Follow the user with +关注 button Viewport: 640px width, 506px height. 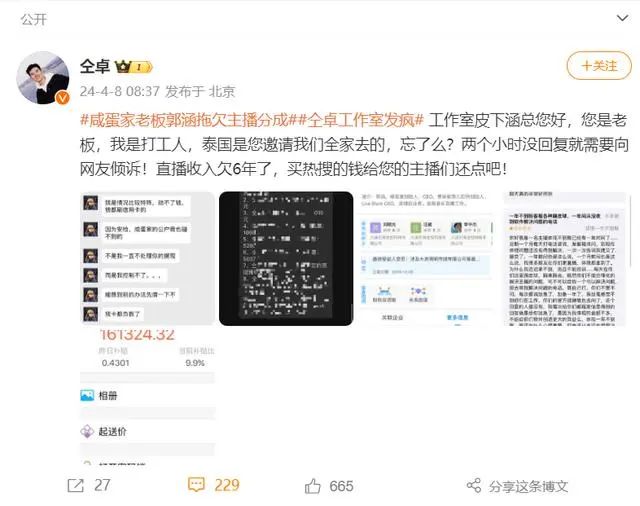599,66
